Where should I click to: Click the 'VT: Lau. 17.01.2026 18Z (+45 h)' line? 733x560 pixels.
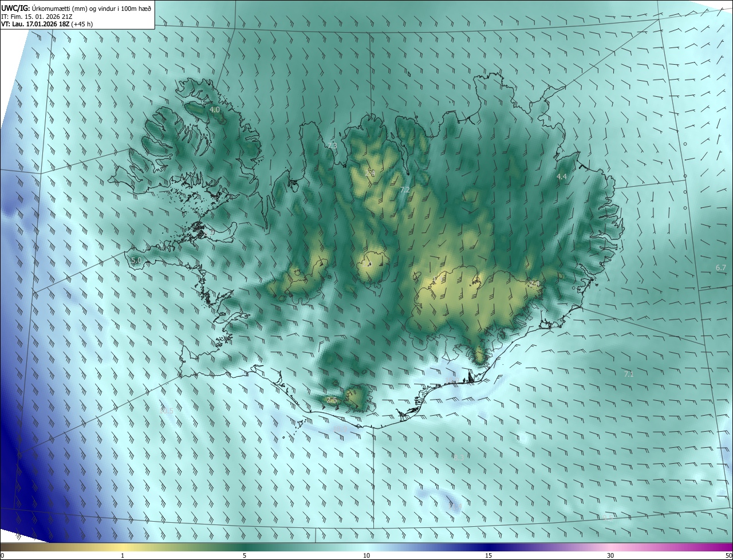pyautogui.click(x=46, y=24)
